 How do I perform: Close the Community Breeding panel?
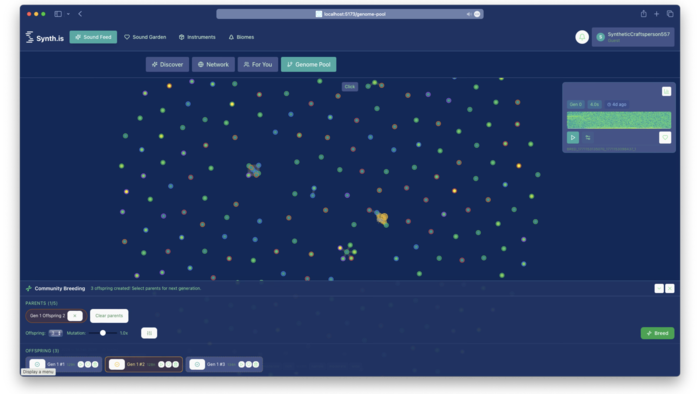[670, 288]
